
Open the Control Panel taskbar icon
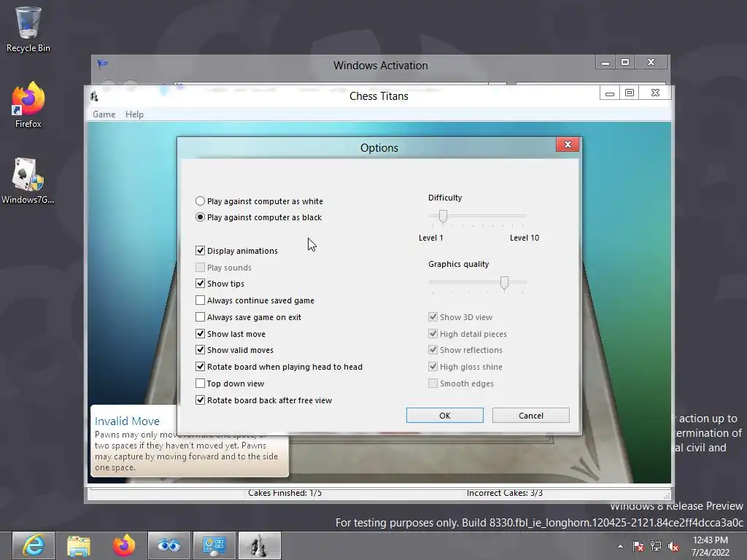(214, 545)
